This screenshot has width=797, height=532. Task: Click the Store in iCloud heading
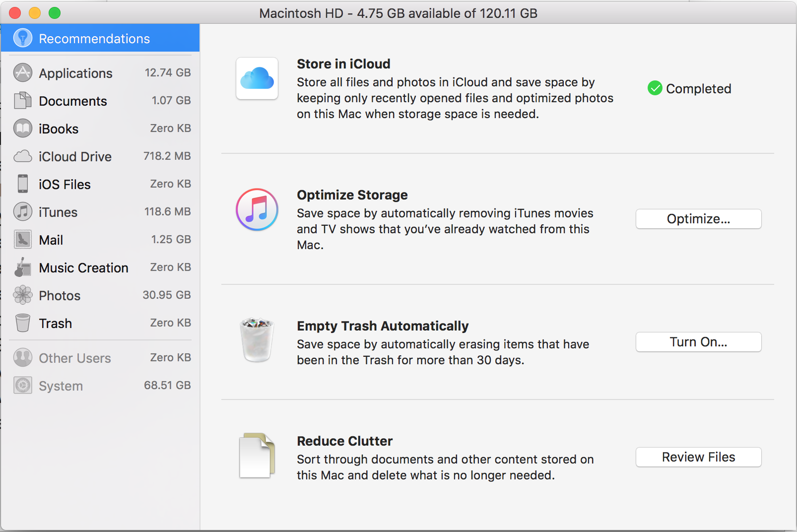[x=343, y=64]
